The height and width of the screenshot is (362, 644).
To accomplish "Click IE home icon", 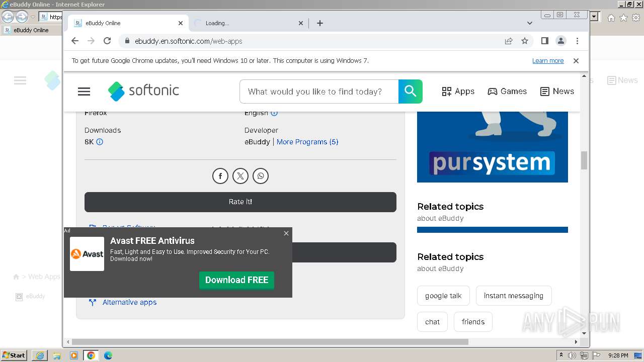I will 611,18.
